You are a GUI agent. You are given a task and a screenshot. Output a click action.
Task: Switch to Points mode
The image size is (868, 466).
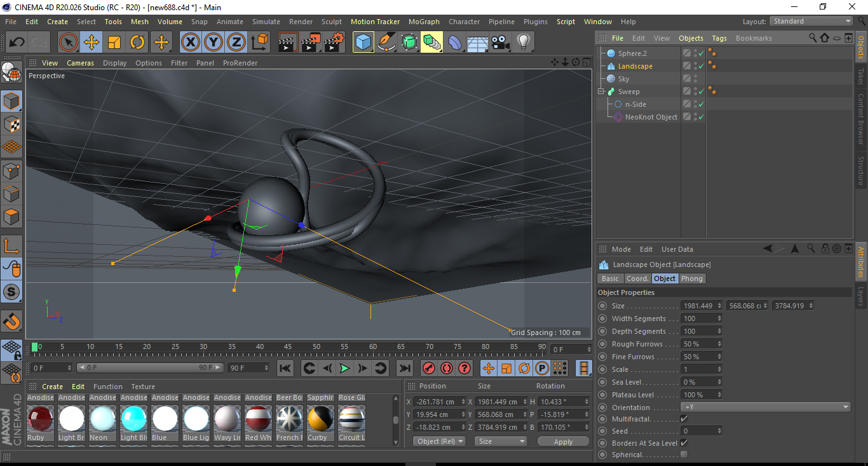[x=11, y=170]
